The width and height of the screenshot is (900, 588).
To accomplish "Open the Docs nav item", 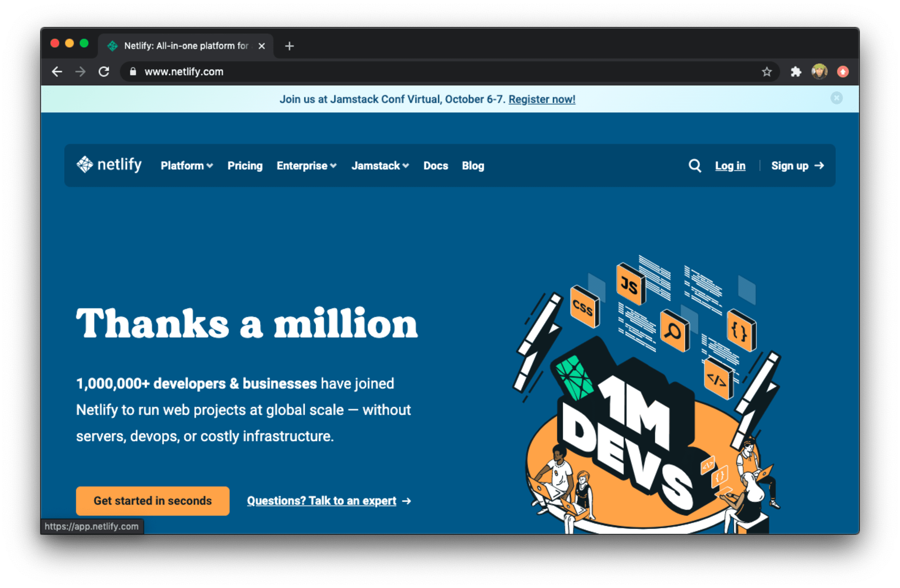I will pyautogui.click(x=435, y=165).
